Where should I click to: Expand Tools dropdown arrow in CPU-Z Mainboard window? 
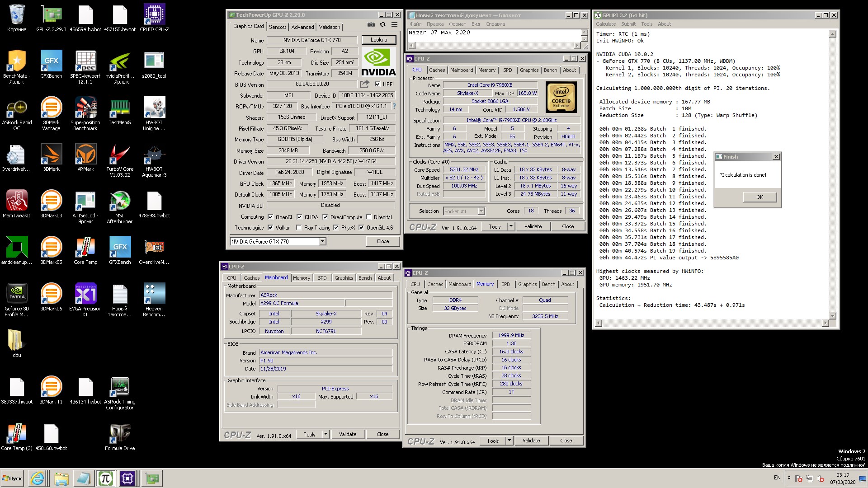point(325,434)
